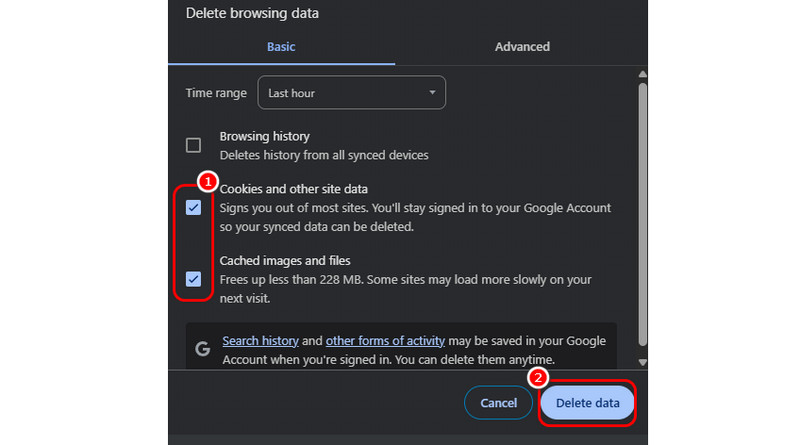Viewport: 800px width, 445px height.
Task: Enable the Browsing history checkbox
Action: coord(193,145)
